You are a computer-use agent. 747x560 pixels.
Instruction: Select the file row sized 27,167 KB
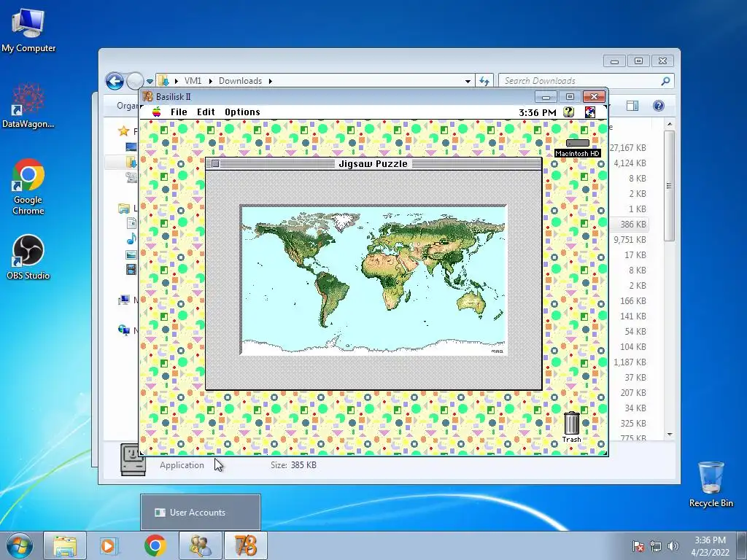point(629,147)
